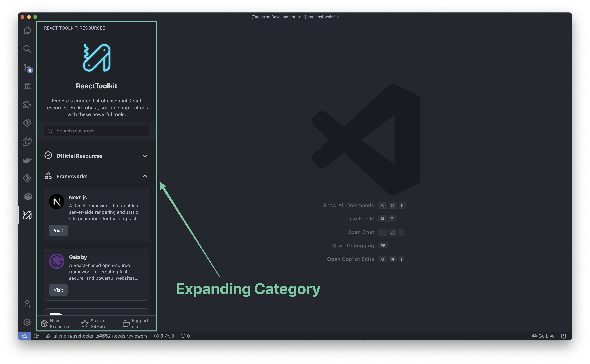This screenshot has height=364, width=590.
Task: Click the ReactToolkit heading text
Action: coord(97,86)
